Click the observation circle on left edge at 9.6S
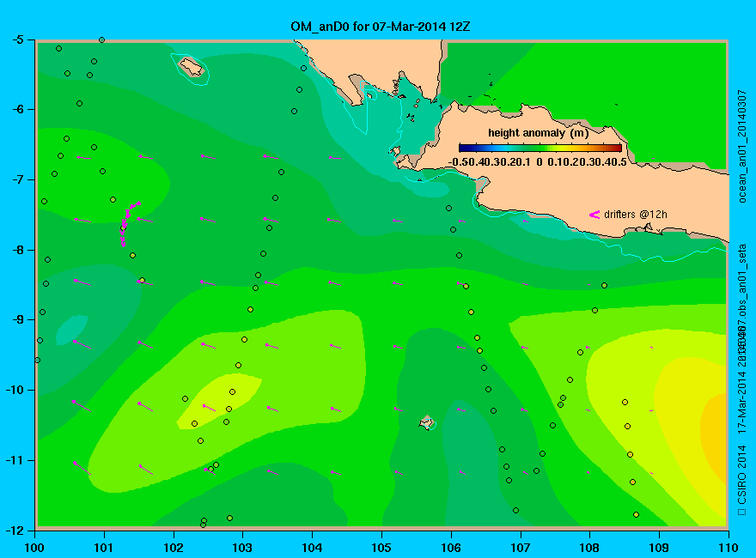Screen dimensions: 756x558 pyautogui.click(x=37, y=360)
